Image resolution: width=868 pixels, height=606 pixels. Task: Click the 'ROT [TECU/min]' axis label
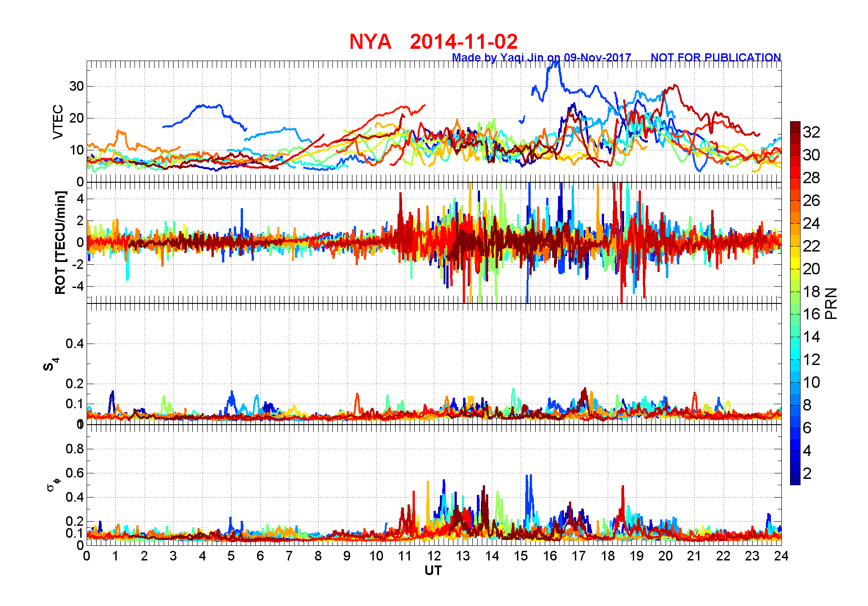tap(60, 242)
